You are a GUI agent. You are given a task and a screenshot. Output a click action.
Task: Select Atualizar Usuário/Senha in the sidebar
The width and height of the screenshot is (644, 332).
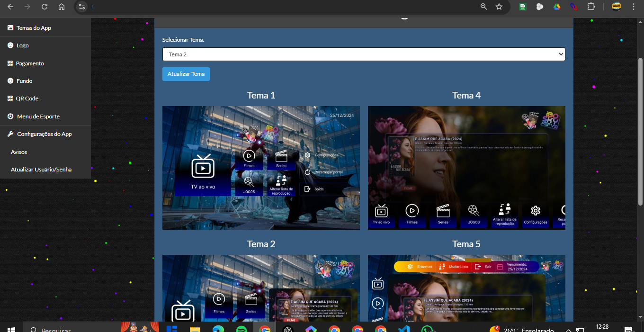41,169
